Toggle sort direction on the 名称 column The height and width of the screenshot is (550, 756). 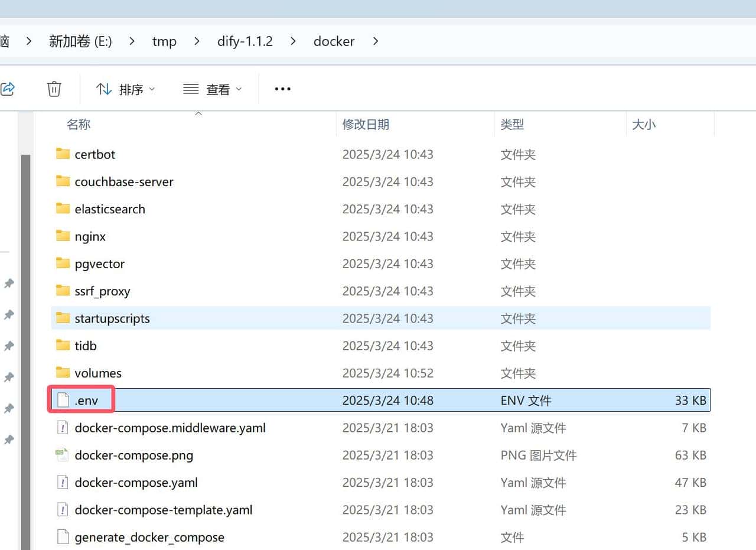[198, 114]
